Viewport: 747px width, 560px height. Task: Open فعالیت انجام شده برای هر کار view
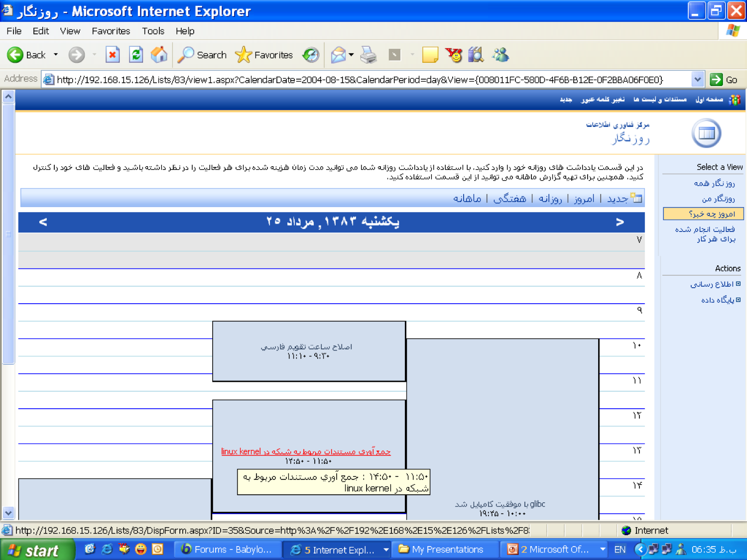point(705,234)
